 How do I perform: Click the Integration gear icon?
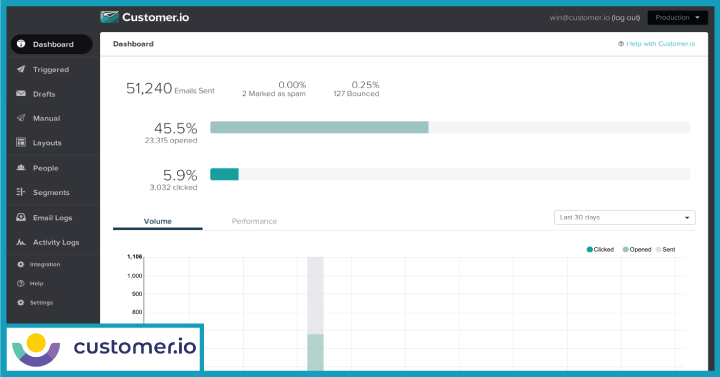[x=21, y=264]
